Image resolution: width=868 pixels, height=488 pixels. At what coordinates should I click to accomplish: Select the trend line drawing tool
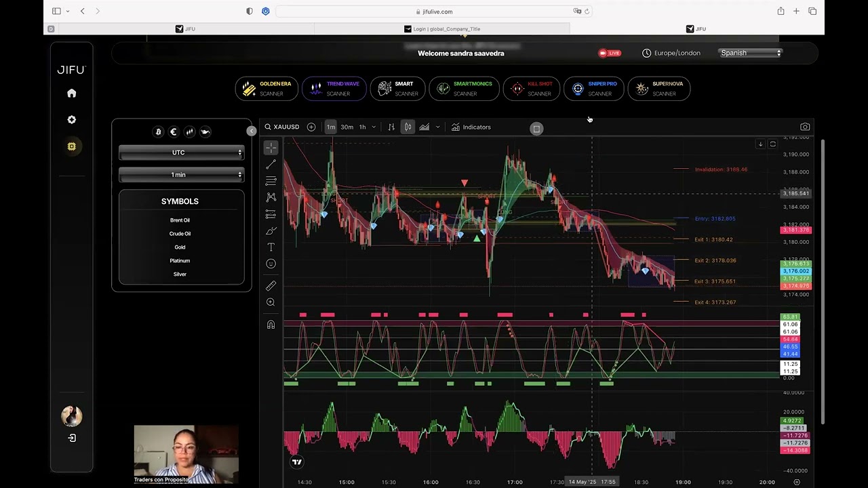[x=271, y=165]
